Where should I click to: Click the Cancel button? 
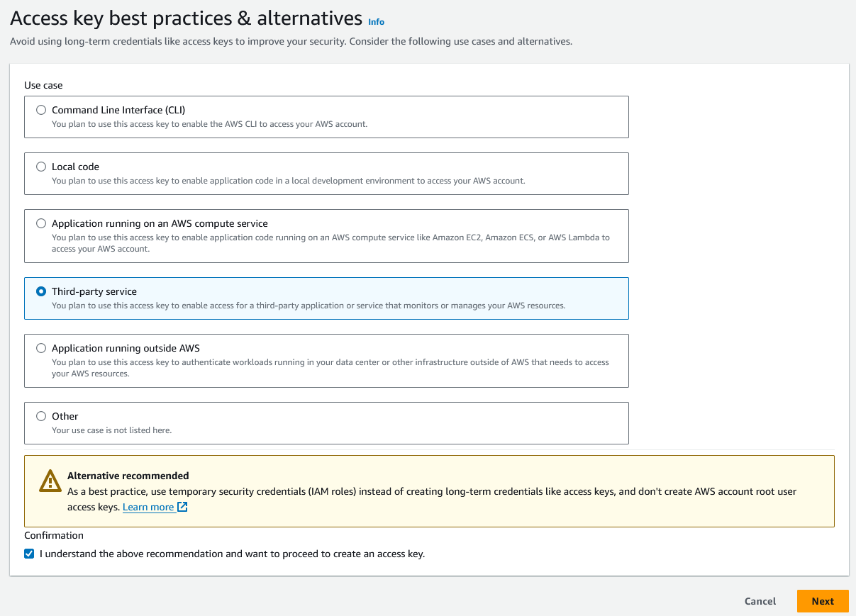760,600
